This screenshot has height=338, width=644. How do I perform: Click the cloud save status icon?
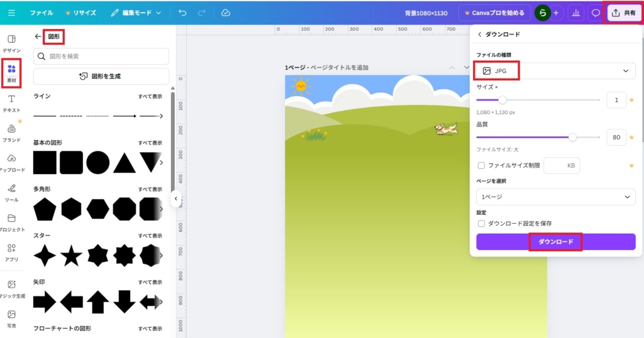click(226, 13)
